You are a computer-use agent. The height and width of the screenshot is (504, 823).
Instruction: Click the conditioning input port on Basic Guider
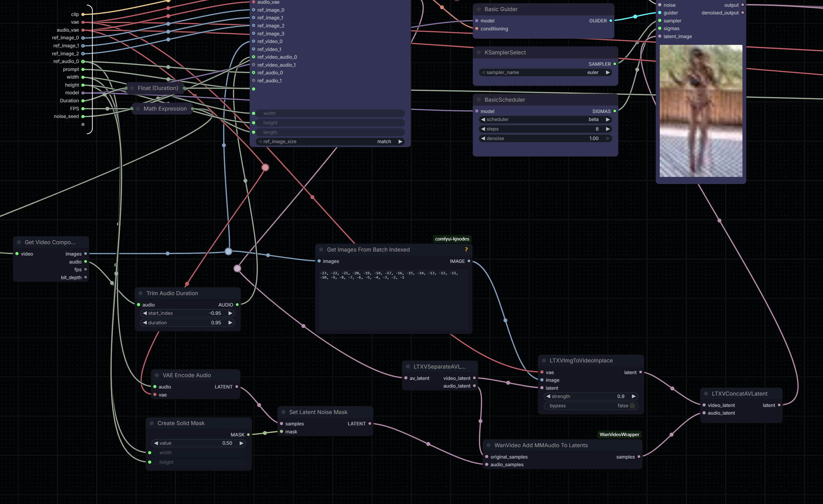pos(477,29)
